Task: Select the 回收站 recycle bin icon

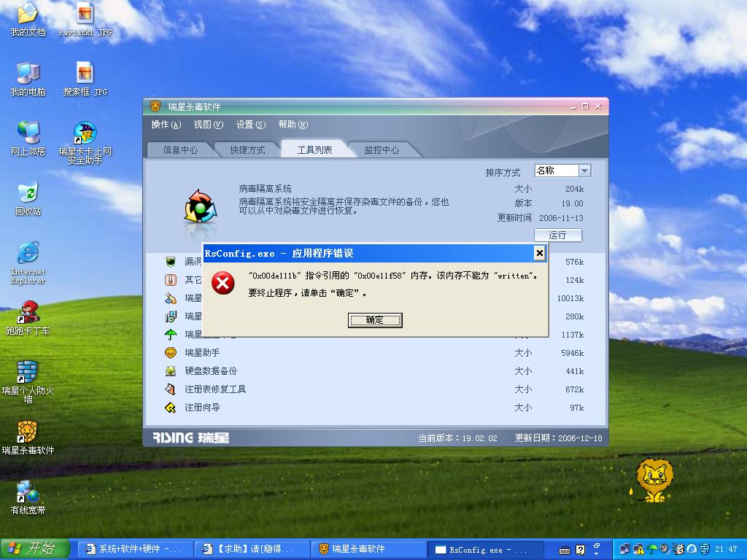Action: pos(28,198)
